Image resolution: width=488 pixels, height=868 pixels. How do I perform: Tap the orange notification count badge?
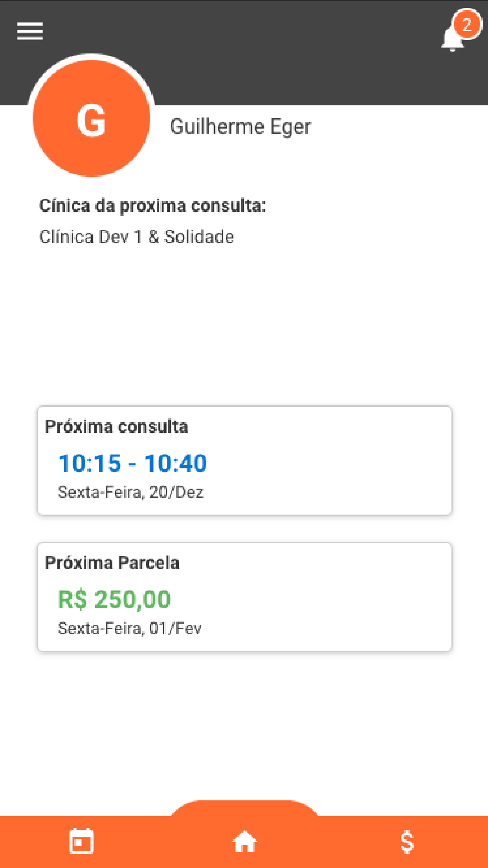(467, 25)
